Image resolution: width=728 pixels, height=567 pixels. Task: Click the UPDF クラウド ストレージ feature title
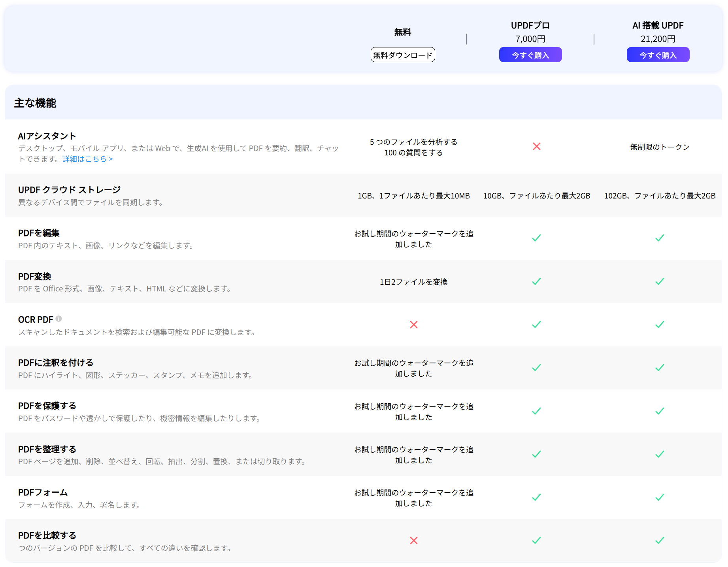(70, 190)
